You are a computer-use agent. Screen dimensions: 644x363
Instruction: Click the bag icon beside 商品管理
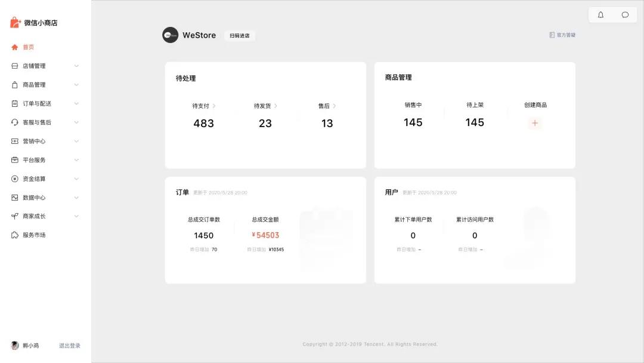15,85
